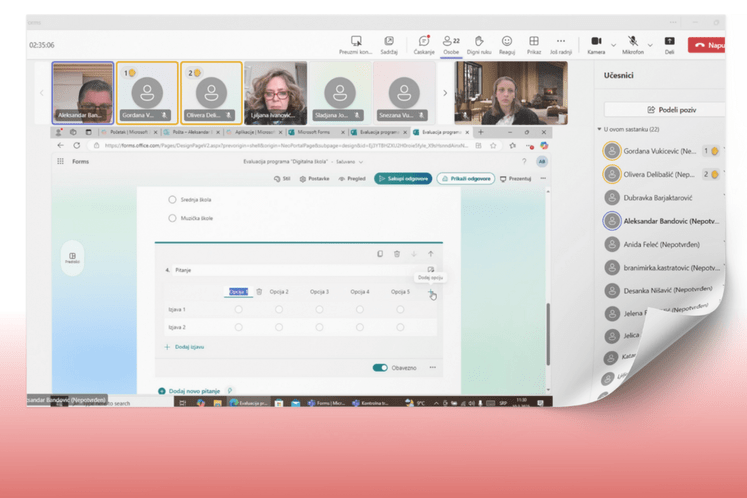747x498 pixels.
Task: Open the Prikaz view menu
Action: [533, 42]
